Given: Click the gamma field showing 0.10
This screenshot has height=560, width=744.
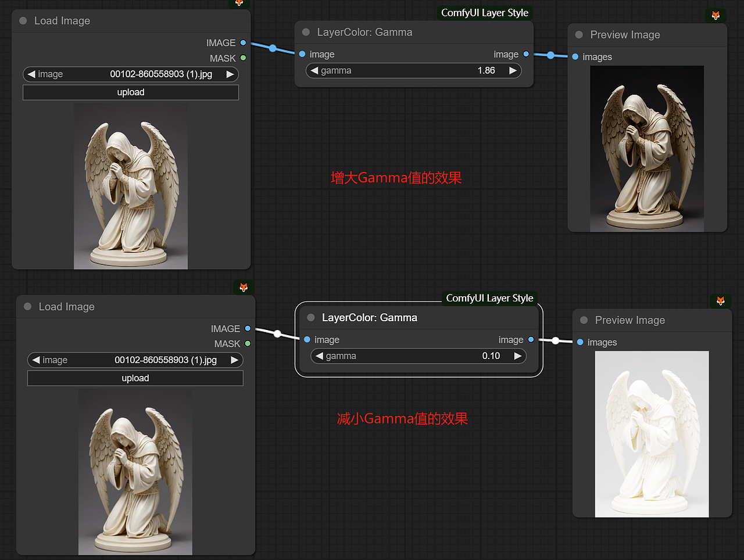Looking at the screenshot, I should 419,356.
